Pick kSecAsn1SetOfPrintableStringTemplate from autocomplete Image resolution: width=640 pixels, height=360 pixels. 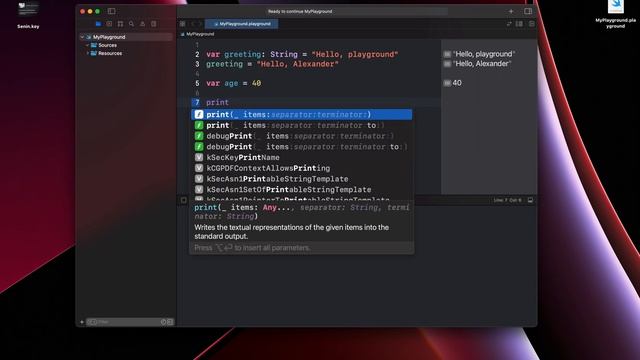pos(302,189)
